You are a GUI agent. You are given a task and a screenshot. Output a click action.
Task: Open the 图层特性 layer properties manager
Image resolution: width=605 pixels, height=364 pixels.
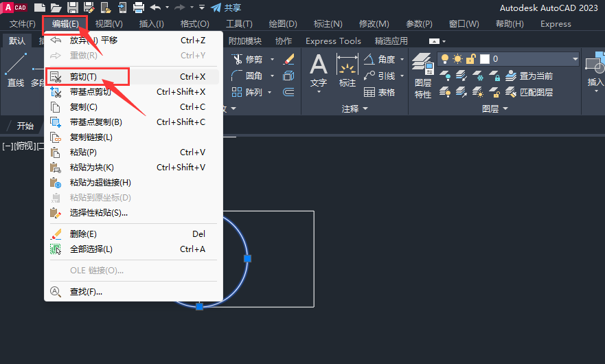423,76
